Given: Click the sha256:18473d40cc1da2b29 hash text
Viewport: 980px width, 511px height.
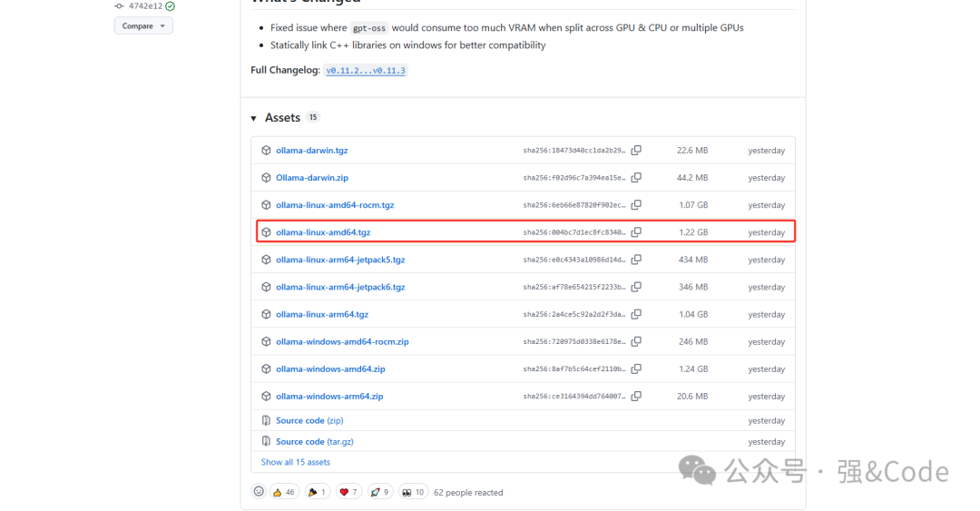Looking at the screenshot, I should [x=574, y=150].
